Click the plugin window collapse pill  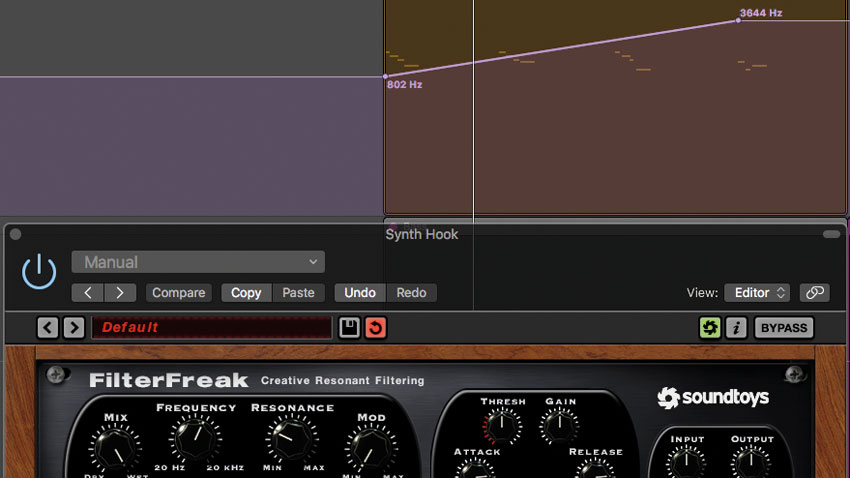coord(831,234)
